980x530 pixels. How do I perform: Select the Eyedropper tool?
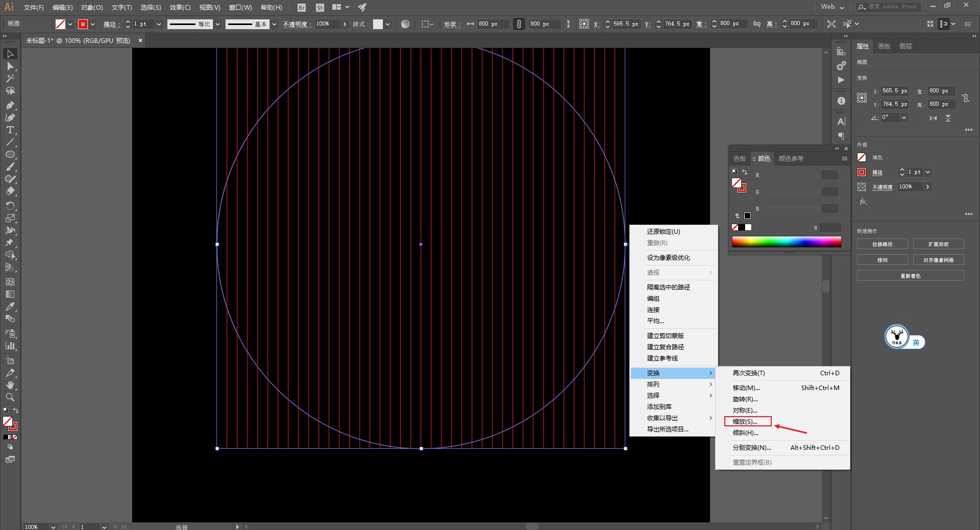coord(10,306)
